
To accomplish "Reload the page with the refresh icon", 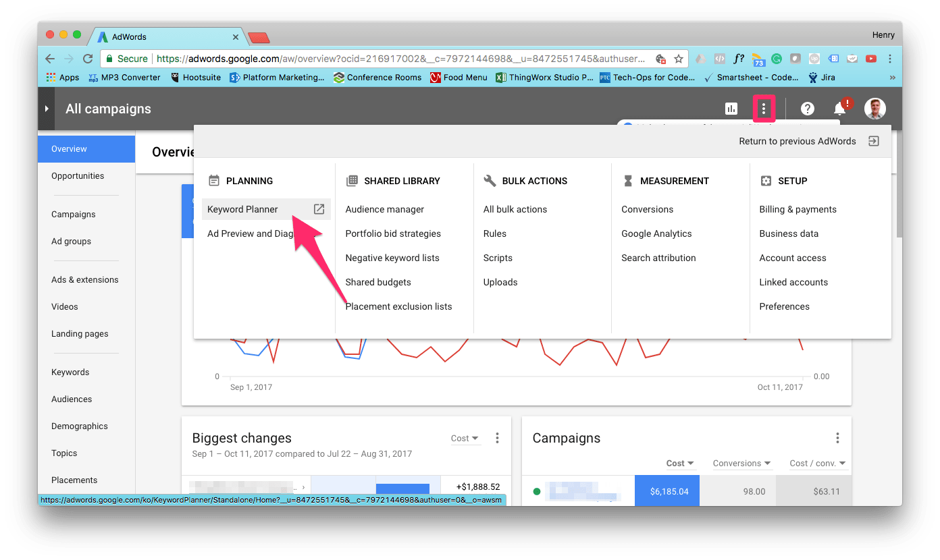I will 88,59.
